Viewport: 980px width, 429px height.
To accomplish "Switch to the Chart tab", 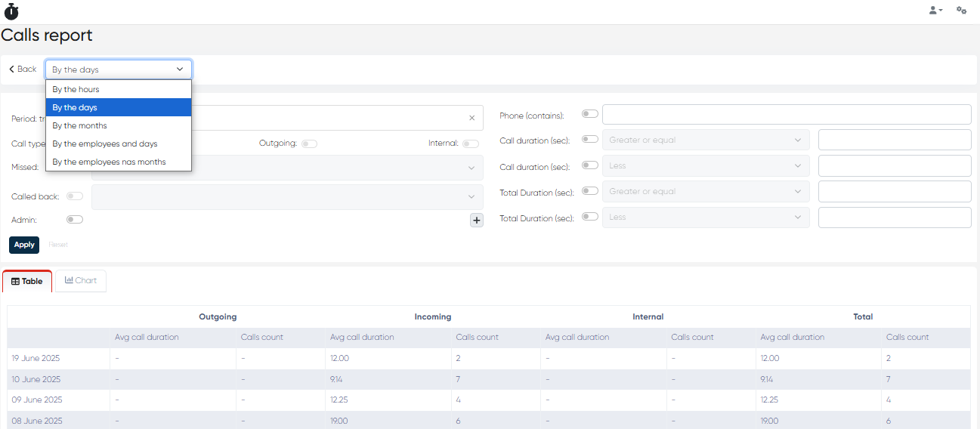I will pos(81,281).
